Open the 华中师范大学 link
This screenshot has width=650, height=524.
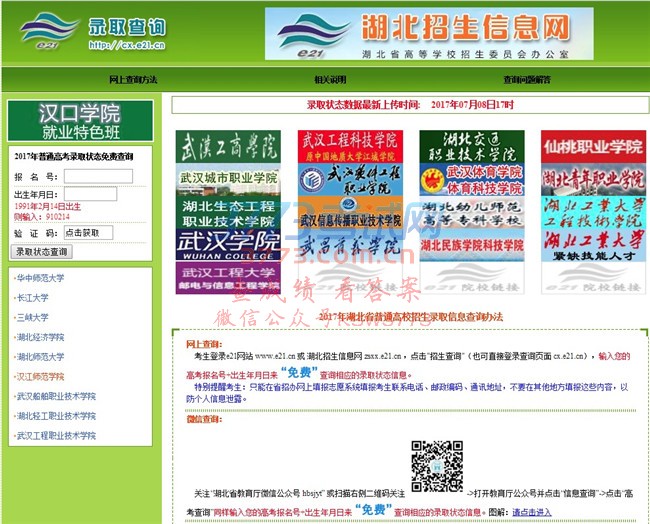tap(40, 278)
